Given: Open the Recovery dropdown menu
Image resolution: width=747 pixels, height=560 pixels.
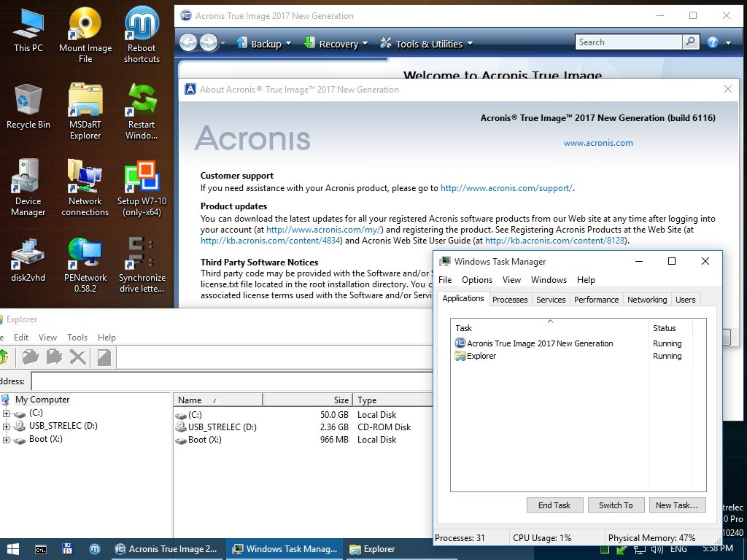Looking at the screenshot, I should (x=336, y=44).
